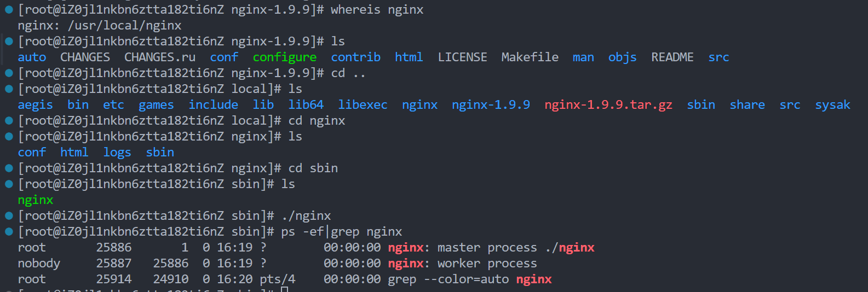868x292 pixels.
Task: Click the red 'nginx-1.9.9.tar.gz' archive name
Action: point(608,105)
